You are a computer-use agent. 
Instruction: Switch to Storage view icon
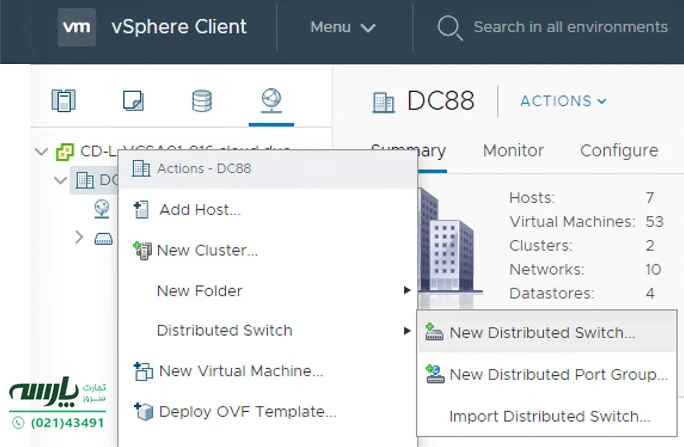coord(202,101)
